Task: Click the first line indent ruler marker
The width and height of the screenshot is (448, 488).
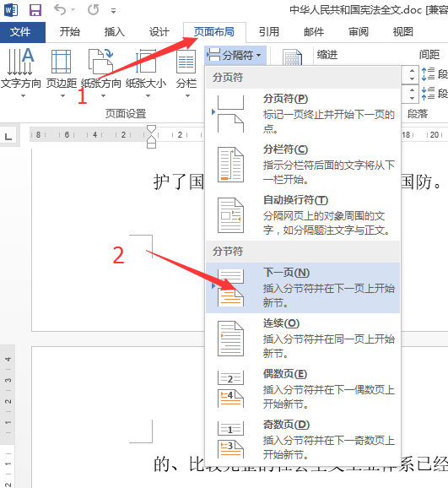Action: 151,129
